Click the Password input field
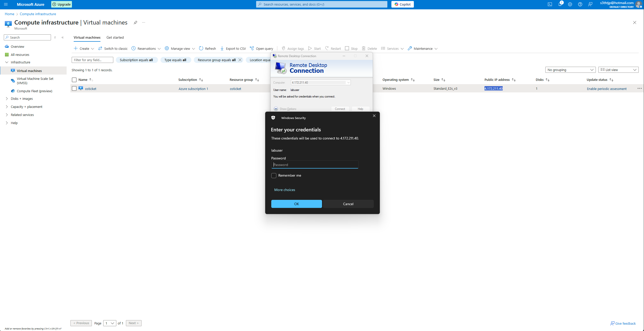Screen dimensions: 644x331 (x=315, y=165)
